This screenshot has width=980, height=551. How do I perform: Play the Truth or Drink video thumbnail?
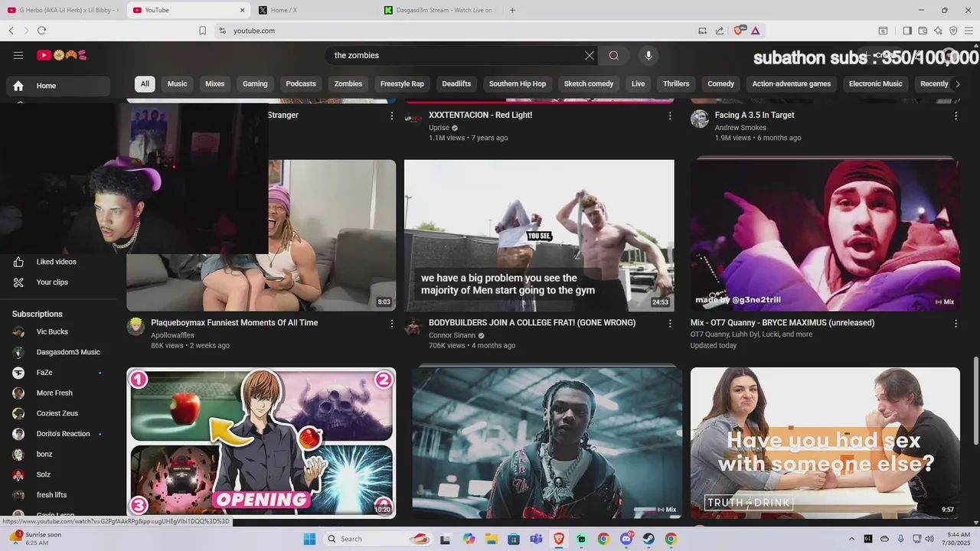click(x=825, y=442)
